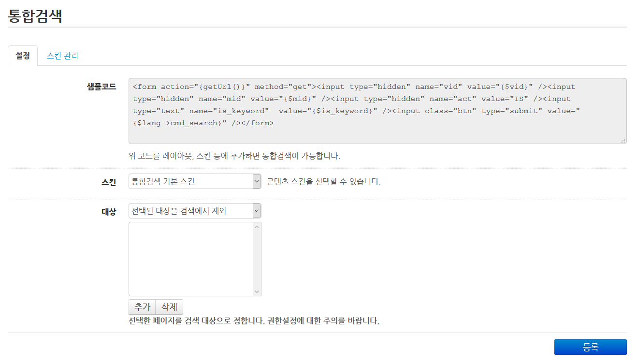Click the textarea resize grip

pyautogui.click(x=623, y=140)
